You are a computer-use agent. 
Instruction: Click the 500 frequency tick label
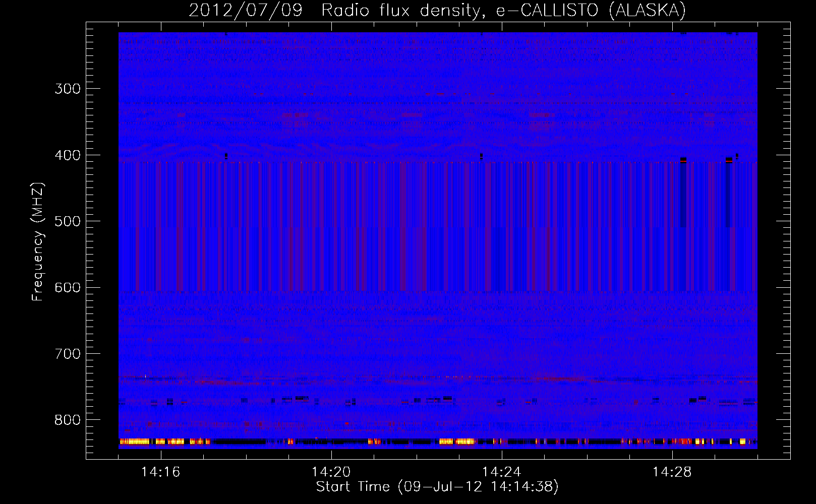coord(68,221)
